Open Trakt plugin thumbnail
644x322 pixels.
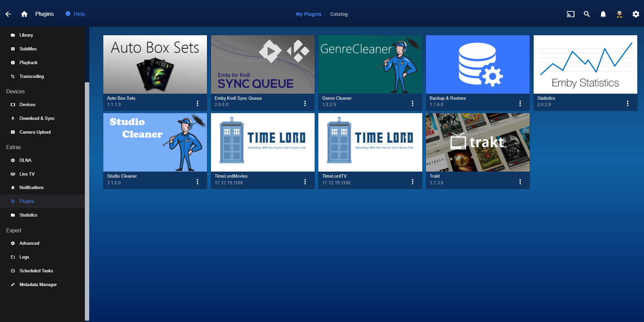click(x=478, y=142)
